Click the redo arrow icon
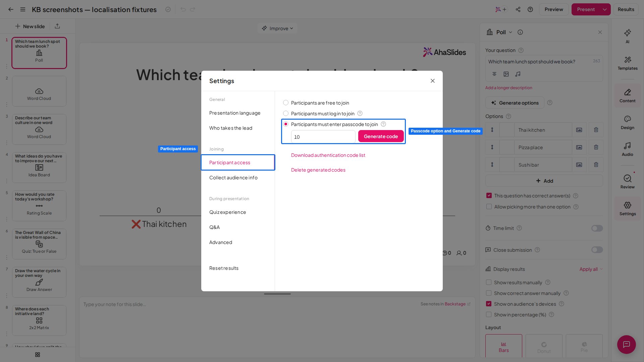 coord(193,9)
